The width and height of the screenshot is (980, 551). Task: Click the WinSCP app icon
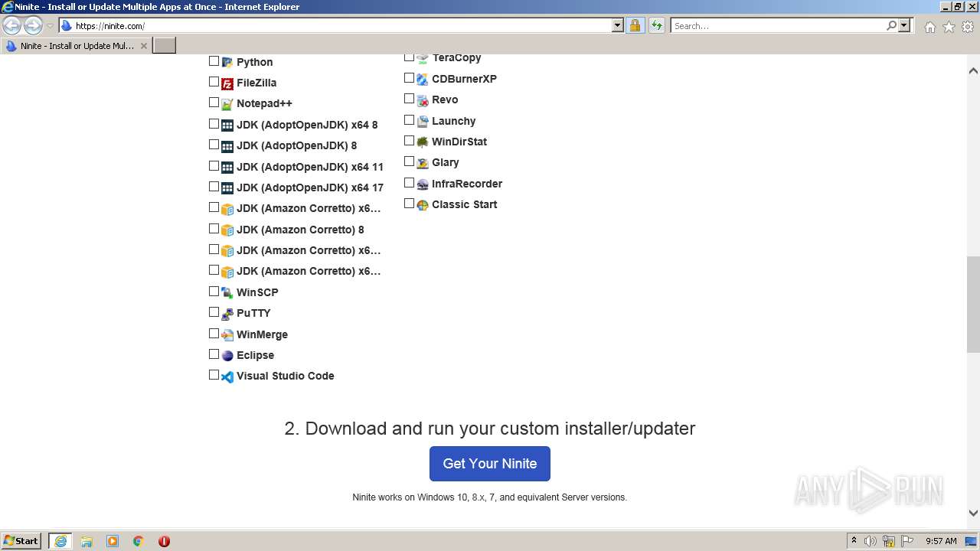click(x=227, y=293)
